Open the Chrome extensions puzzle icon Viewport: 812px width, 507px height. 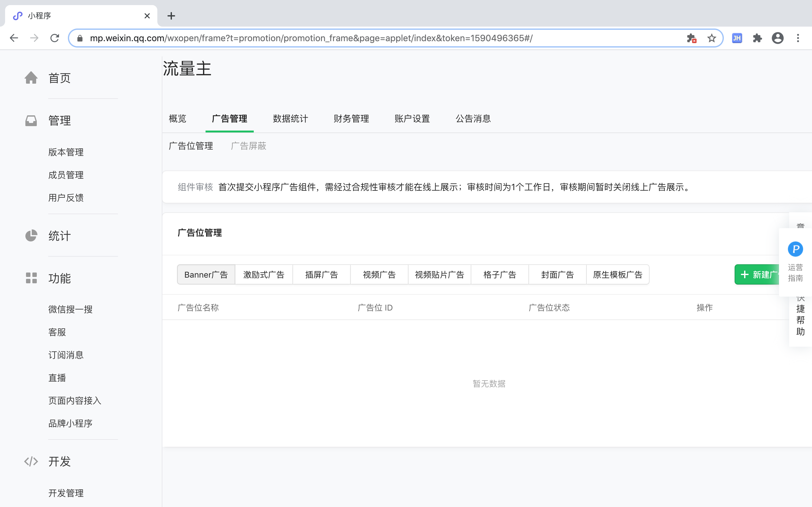coord(757,38)
